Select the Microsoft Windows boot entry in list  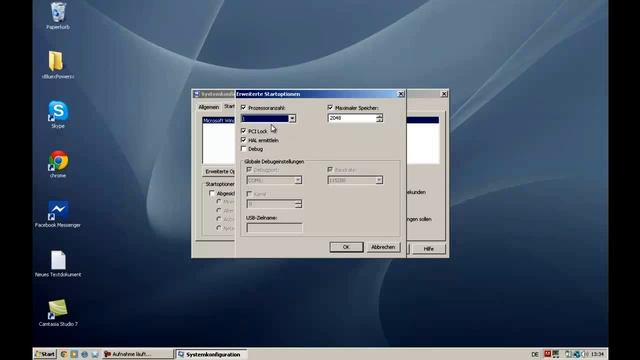(x=219, y=120)
